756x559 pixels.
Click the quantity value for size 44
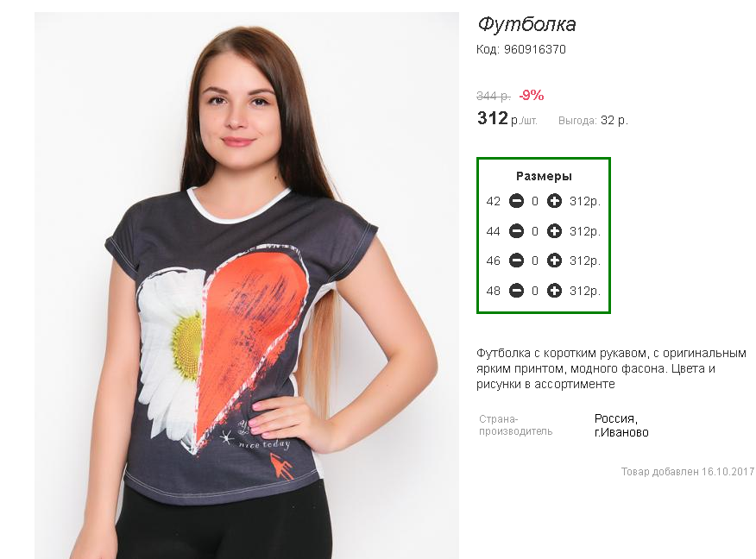tap(535, 232)
